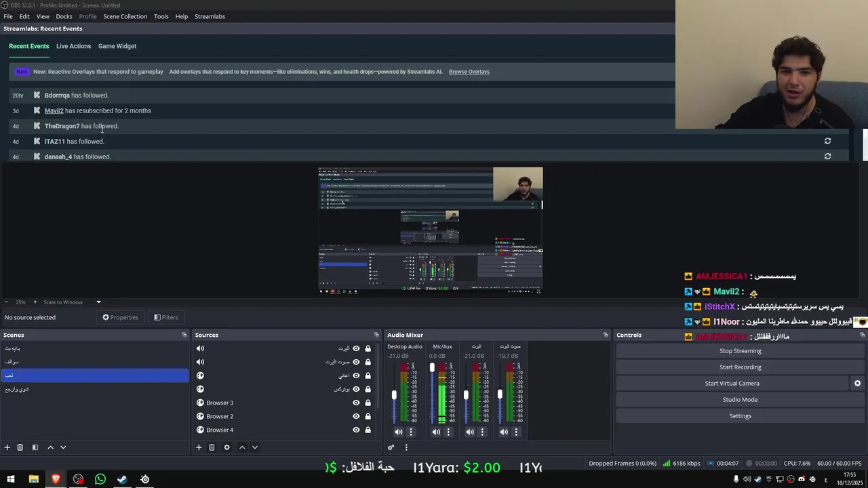Remove source with trash icon in Sources
This screenshot has width=868, height=488.
pyautogui.click(x=212, y=447)
